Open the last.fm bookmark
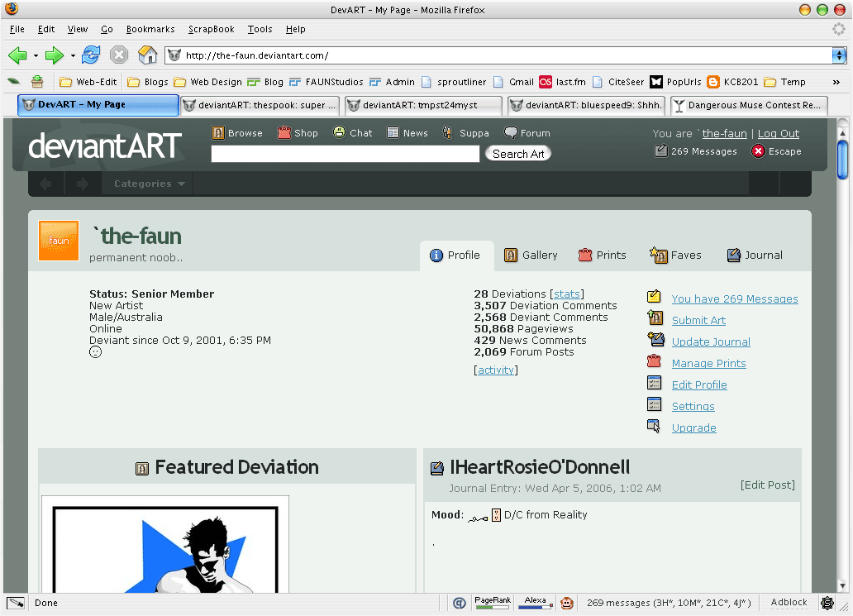The height and width of the screenshot is (616, 853). [563, 82]
